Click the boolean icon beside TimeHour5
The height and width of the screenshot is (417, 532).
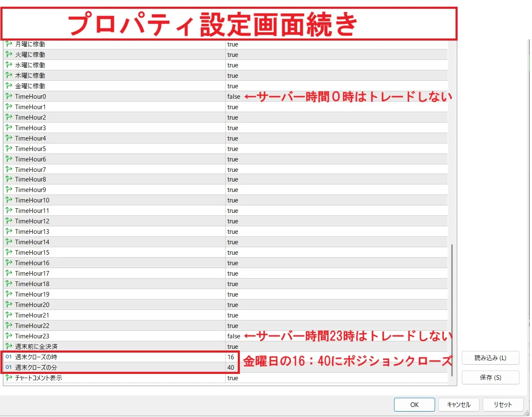9,148
